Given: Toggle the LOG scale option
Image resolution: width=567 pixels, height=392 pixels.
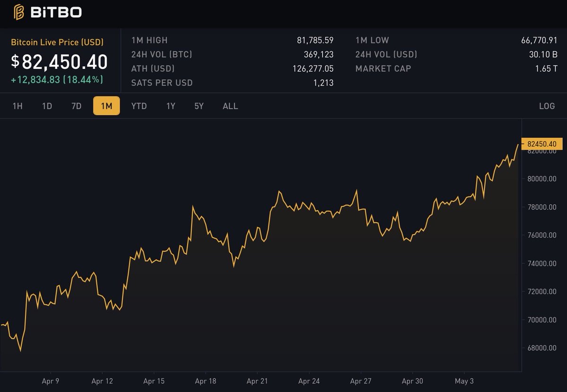Looking at the screenshot, I should tap(547, 106).
